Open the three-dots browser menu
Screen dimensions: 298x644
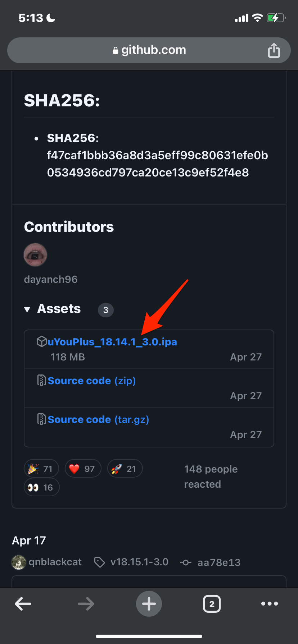pos(270,604)
